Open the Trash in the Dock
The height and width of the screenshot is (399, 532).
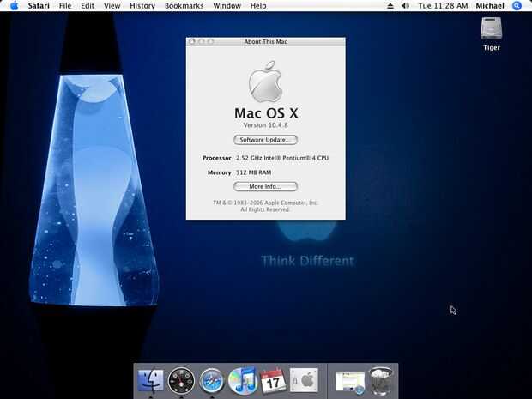coord(381,381)
